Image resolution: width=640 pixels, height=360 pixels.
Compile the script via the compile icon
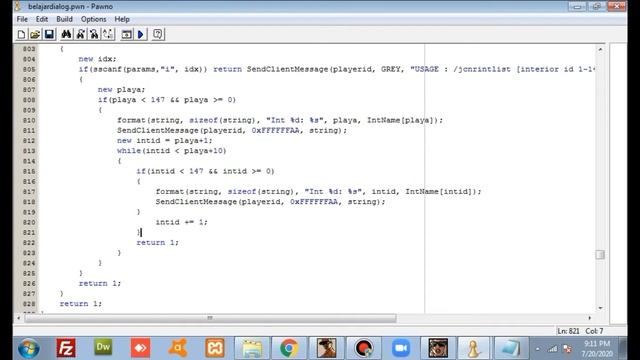click(127, 34)
